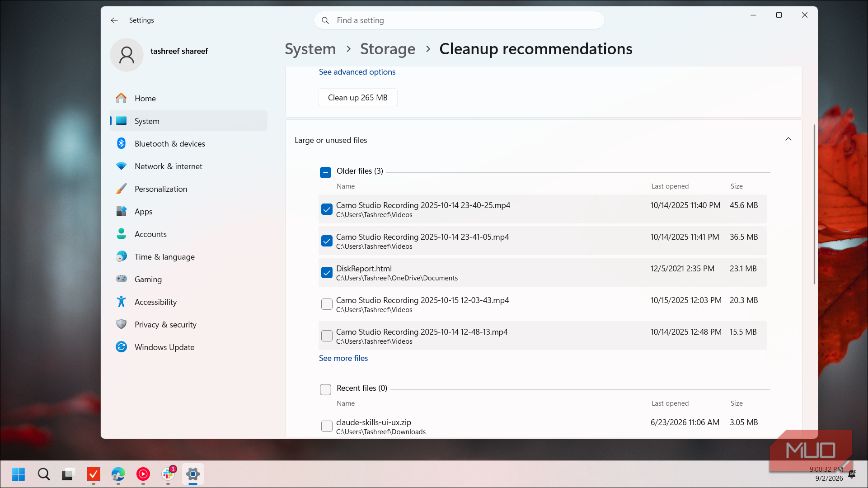
Task: Click the claude-skills-ui-ux.zip file name
Action: coord(374,422)
